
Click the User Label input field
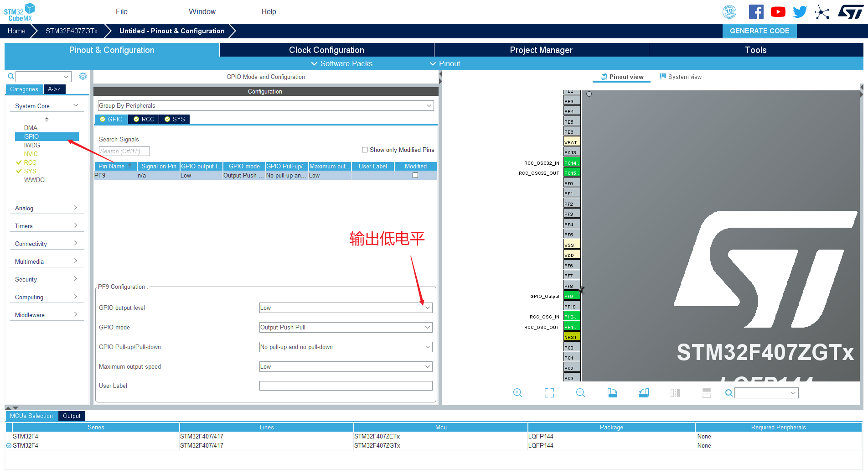346,386
